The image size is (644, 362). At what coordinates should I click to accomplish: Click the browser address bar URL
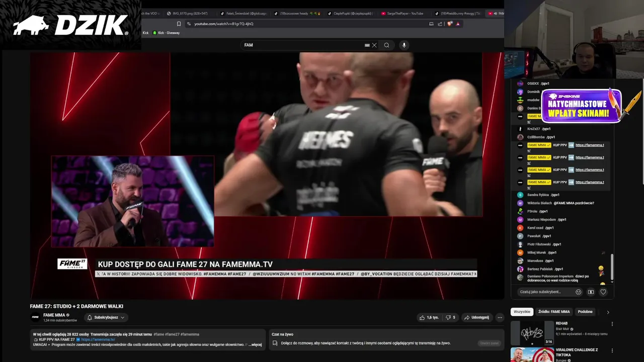pyautogui.click(x=224, y=24)
